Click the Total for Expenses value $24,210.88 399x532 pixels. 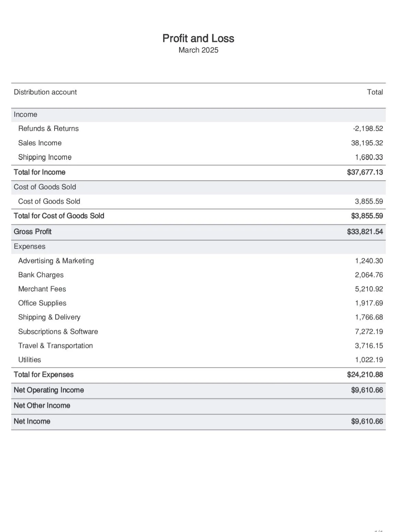coord(365,375)
